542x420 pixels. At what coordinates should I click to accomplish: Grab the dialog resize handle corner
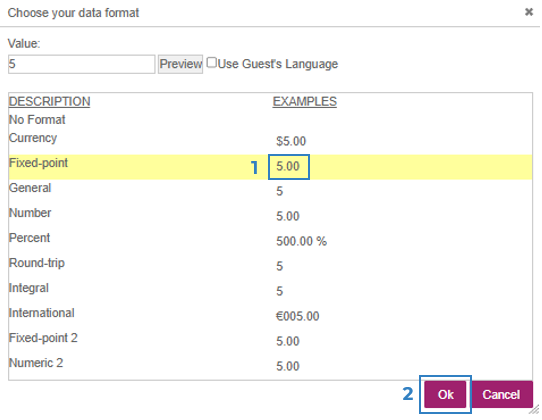tap(534, 410)
